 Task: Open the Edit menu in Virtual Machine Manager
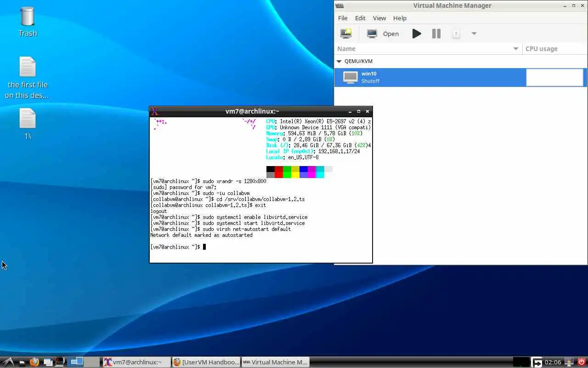coord(360,18)
